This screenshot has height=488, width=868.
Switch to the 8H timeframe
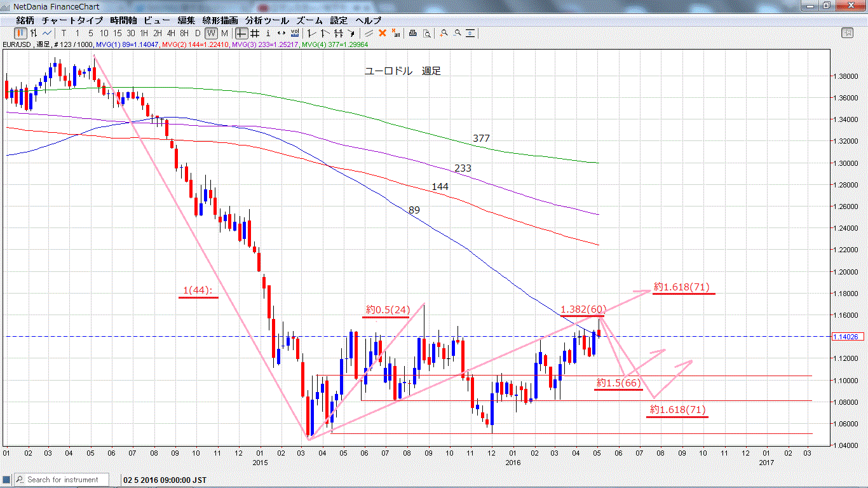tap(184, 32)
